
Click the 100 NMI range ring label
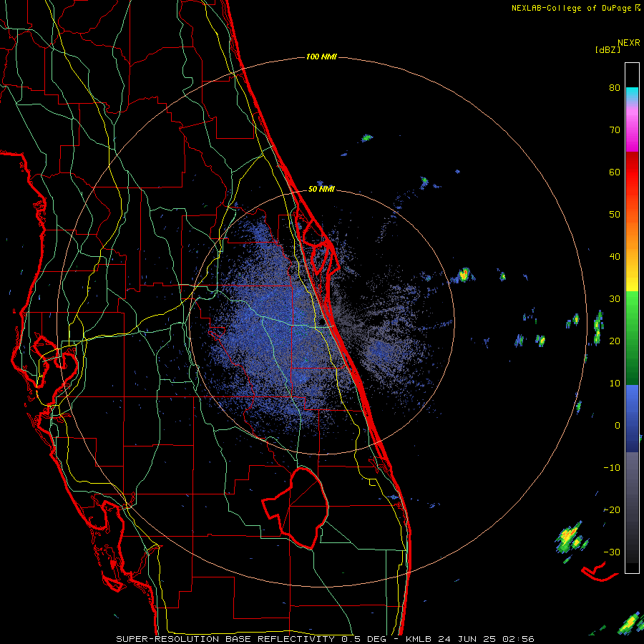point(321,57)
